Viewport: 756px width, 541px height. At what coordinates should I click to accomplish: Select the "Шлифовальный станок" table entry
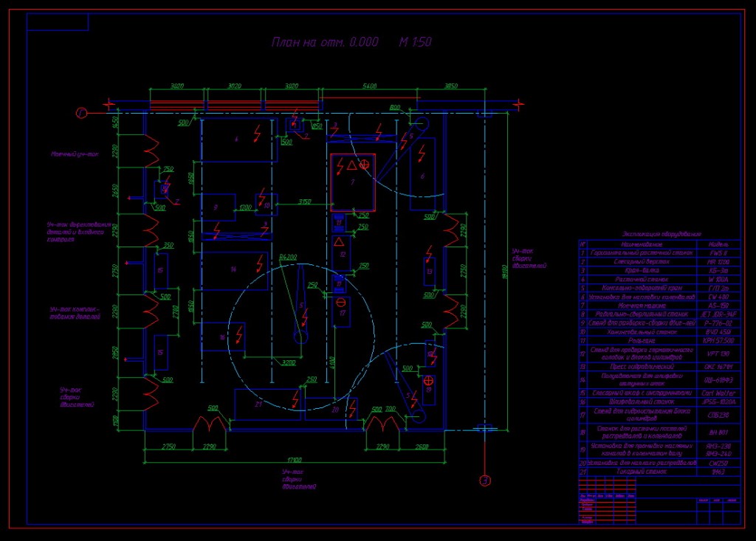click(x=642, y=402)
